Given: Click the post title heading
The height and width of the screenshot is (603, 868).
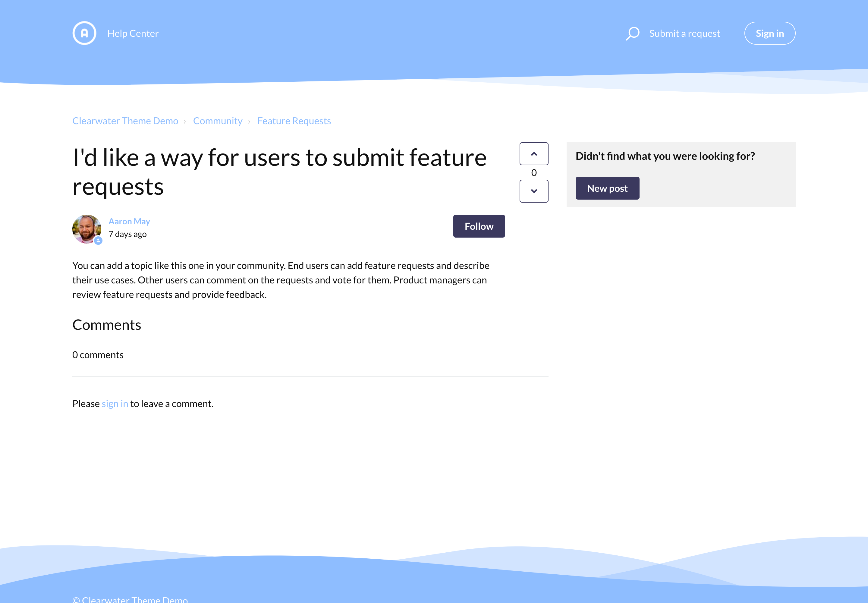Looking at the screenshot, I should pyautogui.click(x=279, y=172).
